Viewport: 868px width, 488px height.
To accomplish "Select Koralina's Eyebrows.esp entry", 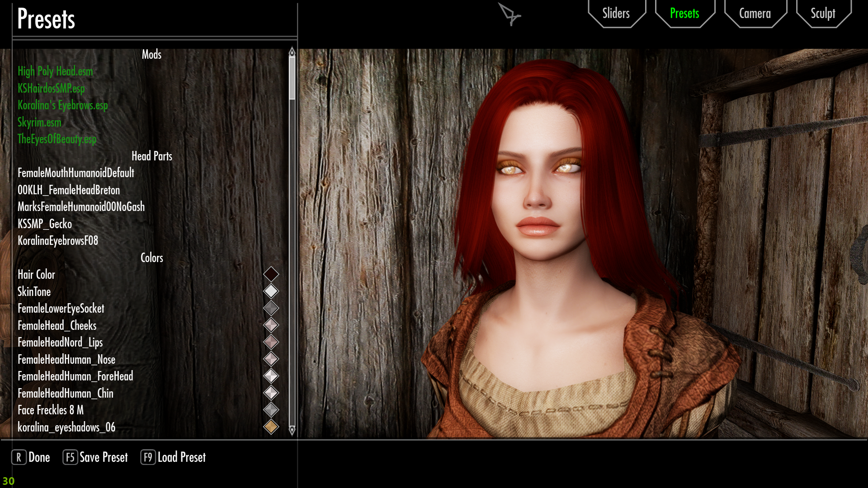I will coord(63,105).
